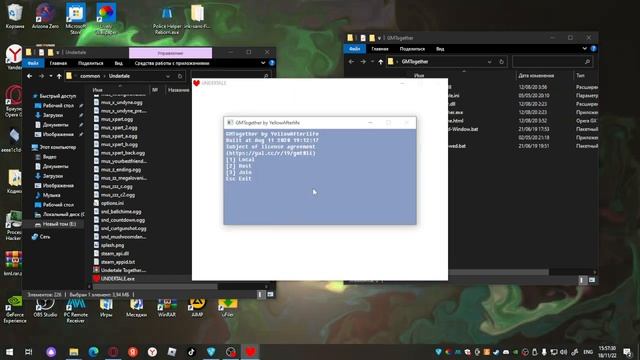The height and width of the screenshot is (360, 640).
Task: Open Help in the GMTogether Explorer window
Action: (x=593, y=49)
